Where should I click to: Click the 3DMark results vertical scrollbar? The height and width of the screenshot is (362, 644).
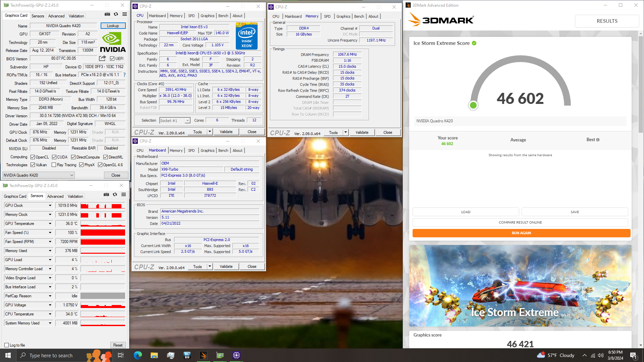641,84
